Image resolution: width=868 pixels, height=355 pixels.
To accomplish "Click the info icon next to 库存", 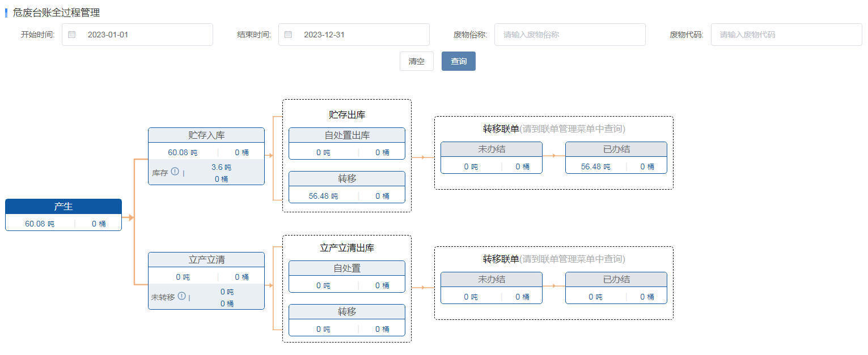I will (175, 172).
